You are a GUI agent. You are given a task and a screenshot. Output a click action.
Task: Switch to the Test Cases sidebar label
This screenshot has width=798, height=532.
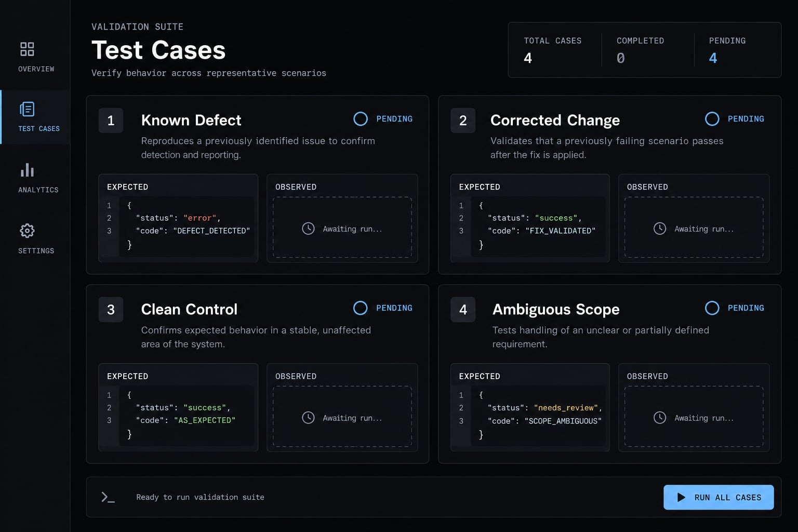[39, 129]
